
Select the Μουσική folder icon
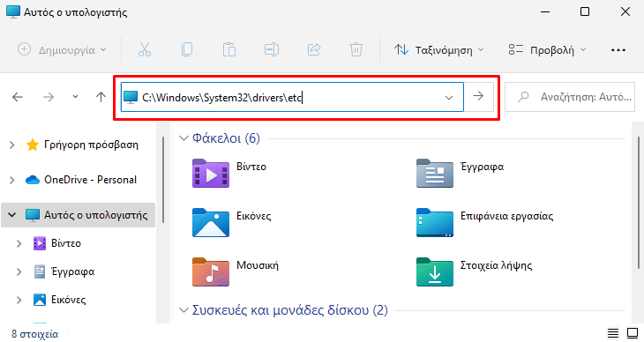[211, 271]
